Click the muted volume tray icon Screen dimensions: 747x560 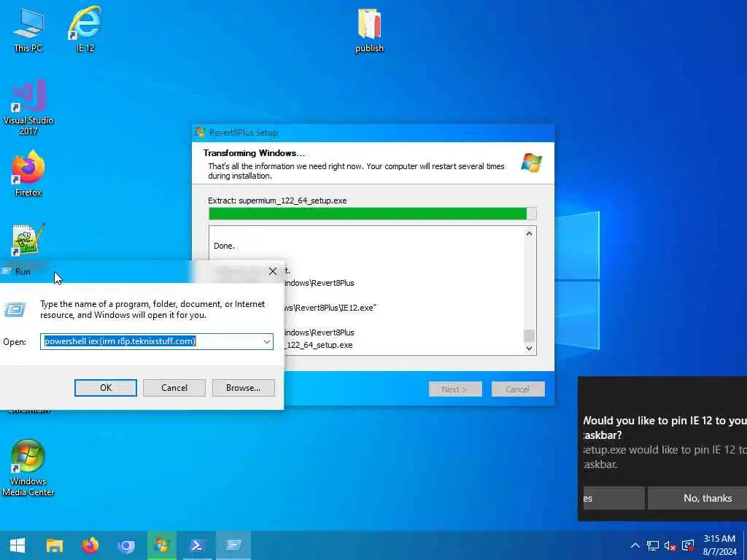(670, 545)
